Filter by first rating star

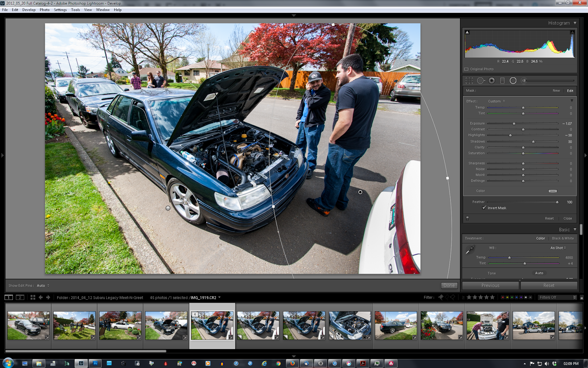pyautogui.click(x=469, y=297)
